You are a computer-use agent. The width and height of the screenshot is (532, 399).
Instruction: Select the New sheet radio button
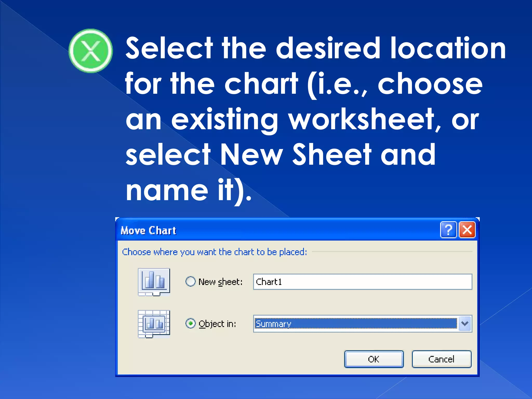(190, 281)
